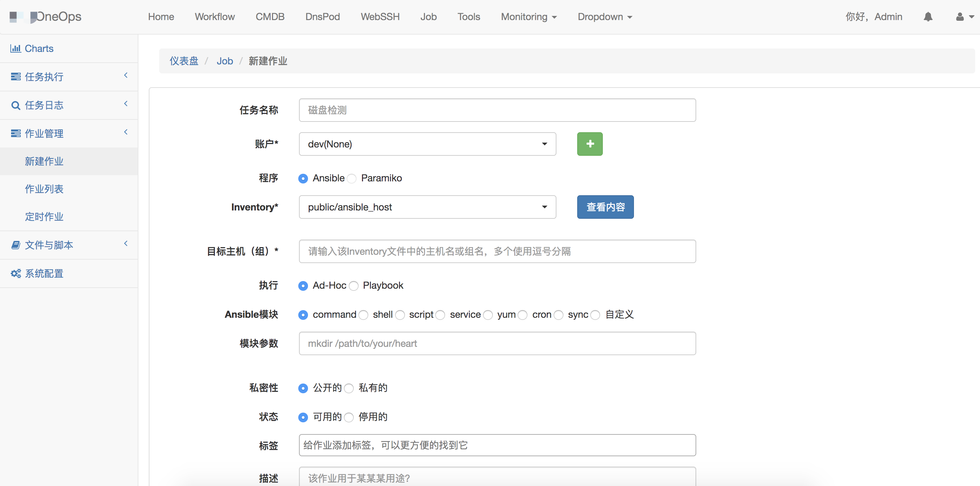Click the 任务日志 magnifier icon

[16, 106]
